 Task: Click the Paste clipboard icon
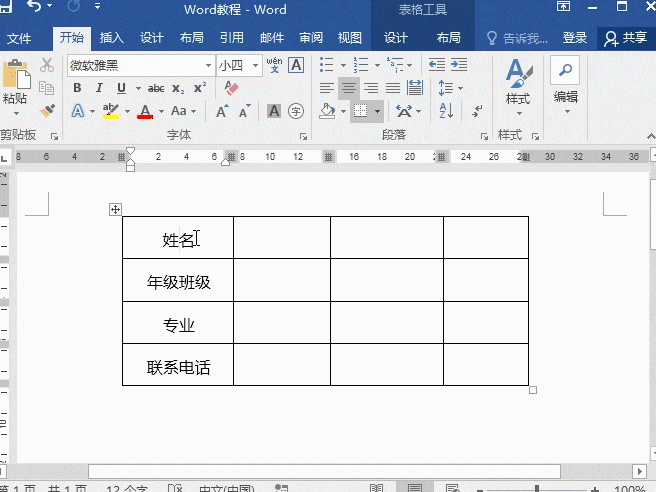point(16,74)
